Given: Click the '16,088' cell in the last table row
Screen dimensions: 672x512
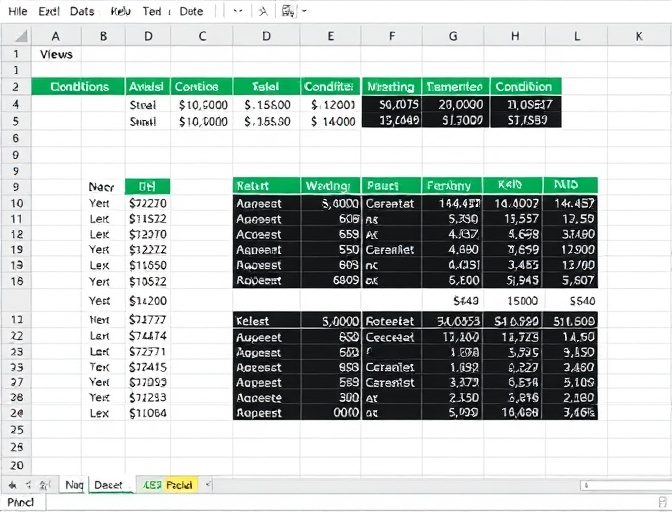Looking at the screenshot, I should (x=513, y=413).
